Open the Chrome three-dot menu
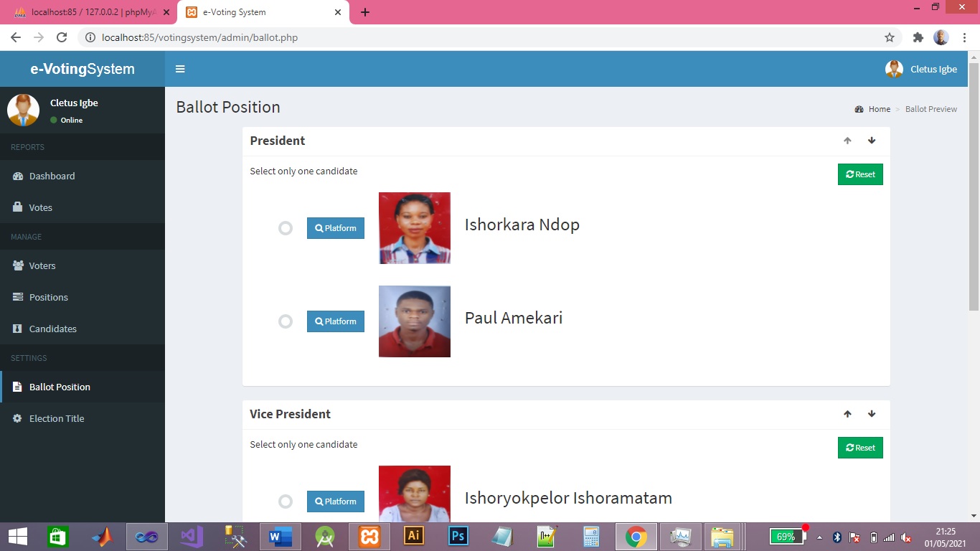 click(964, 37)
